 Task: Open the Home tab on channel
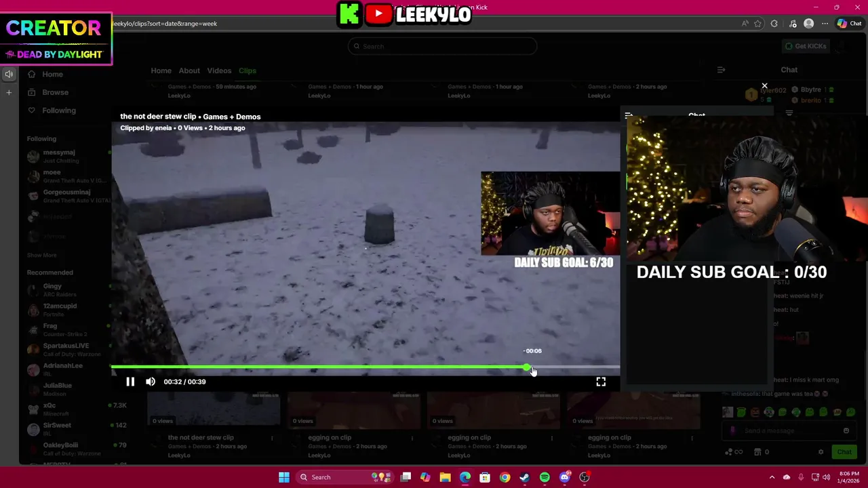coord(161,70)
